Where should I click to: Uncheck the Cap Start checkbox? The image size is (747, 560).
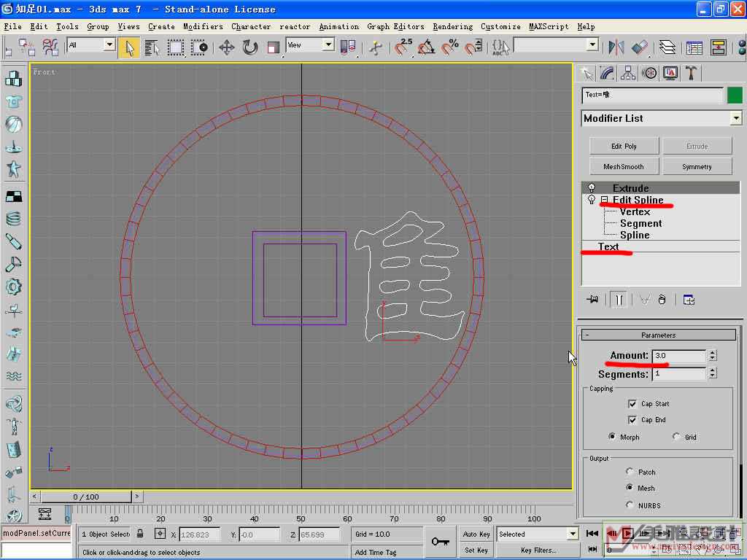[x=632, y=403]
